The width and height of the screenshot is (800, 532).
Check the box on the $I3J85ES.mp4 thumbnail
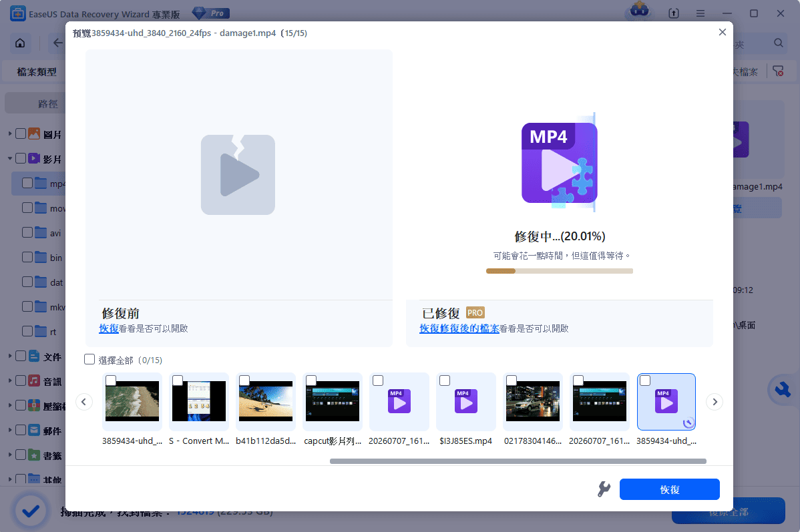tap(445, 380)
